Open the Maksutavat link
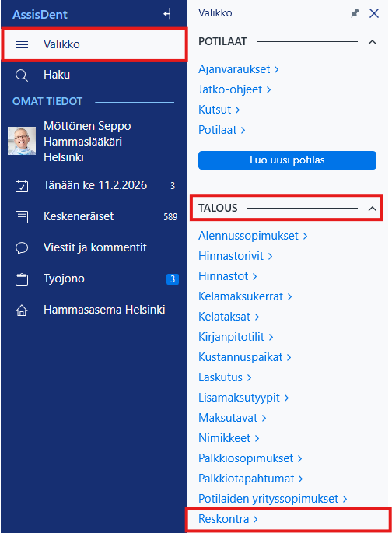The image size is (392, 533). [x=233, y=418]
